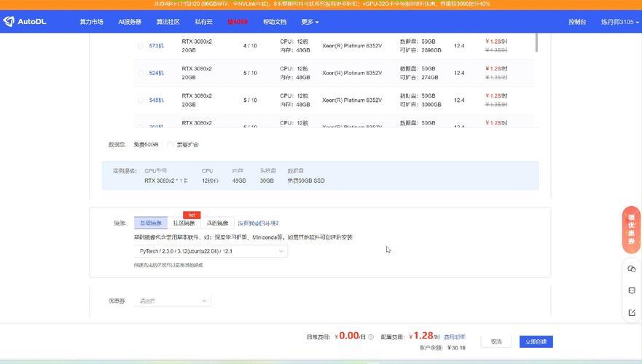Click the help icon beside 日常费用
642x364 pixels.
(x=371, y=337)
